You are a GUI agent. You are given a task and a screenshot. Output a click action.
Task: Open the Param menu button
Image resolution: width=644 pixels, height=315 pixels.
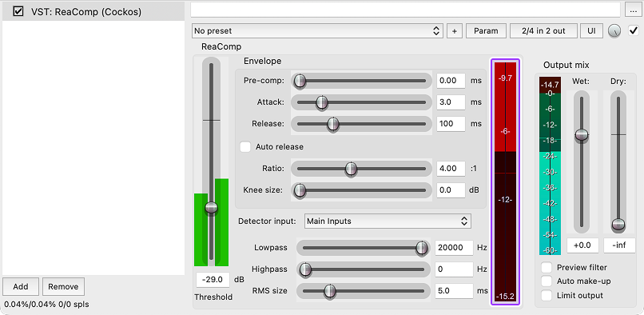point(486,31)
